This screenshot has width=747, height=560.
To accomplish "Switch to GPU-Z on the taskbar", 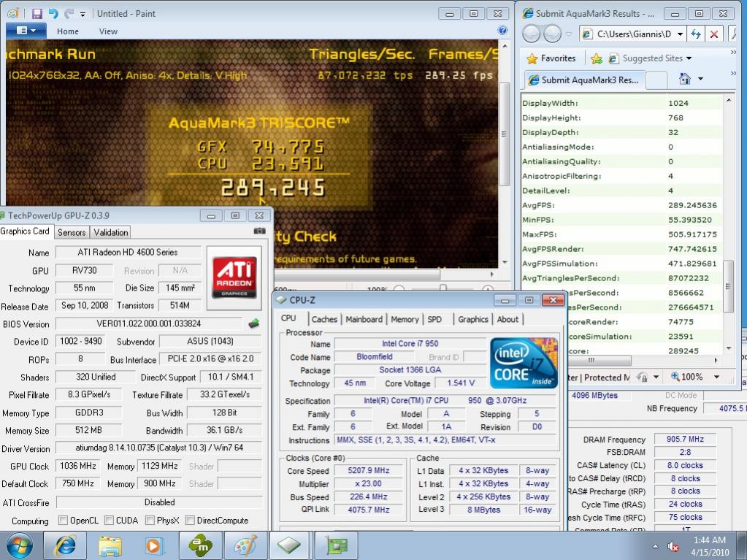I will [x=336, y=545].
